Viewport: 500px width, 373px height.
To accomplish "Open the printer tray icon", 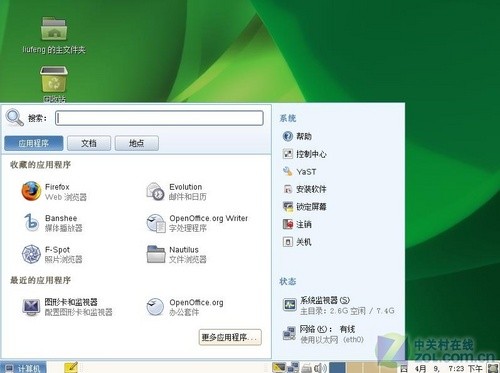I will coord(306,368).
